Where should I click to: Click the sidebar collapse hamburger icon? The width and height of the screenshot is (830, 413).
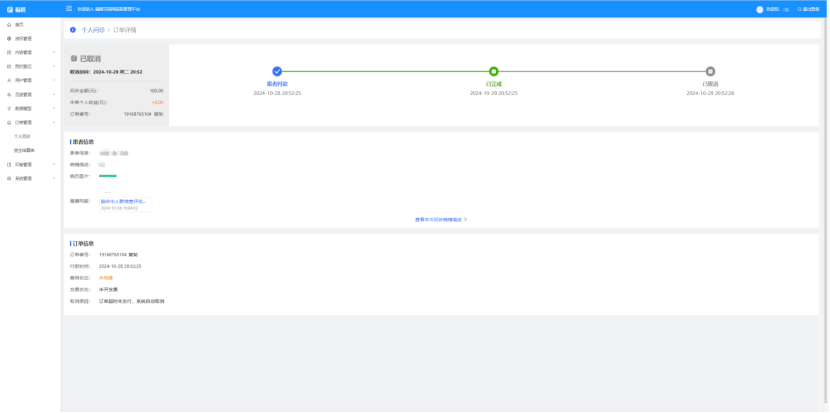pyautogui.click(x=68, y=9)
